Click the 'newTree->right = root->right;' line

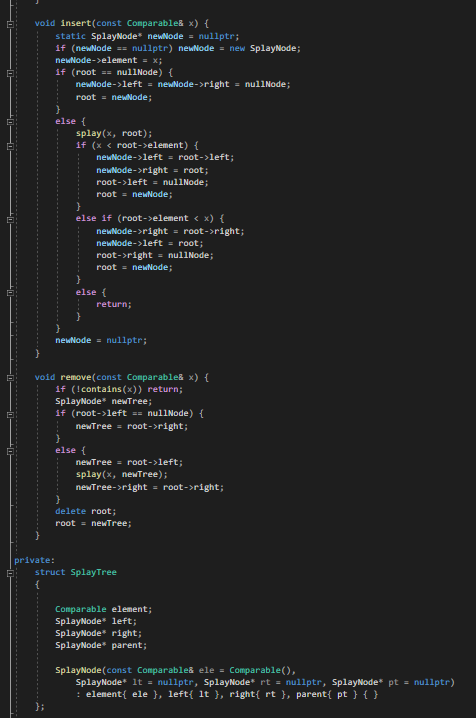point(150,487)
